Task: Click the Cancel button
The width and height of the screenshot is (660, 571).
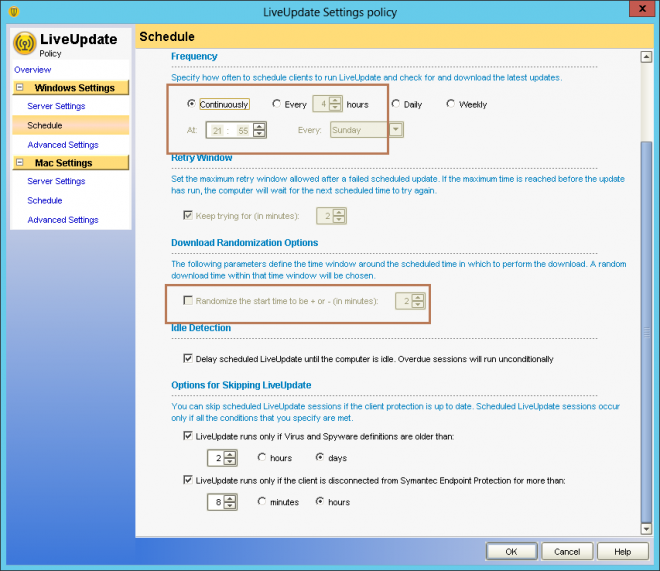Action: click(x=567, y=551)
